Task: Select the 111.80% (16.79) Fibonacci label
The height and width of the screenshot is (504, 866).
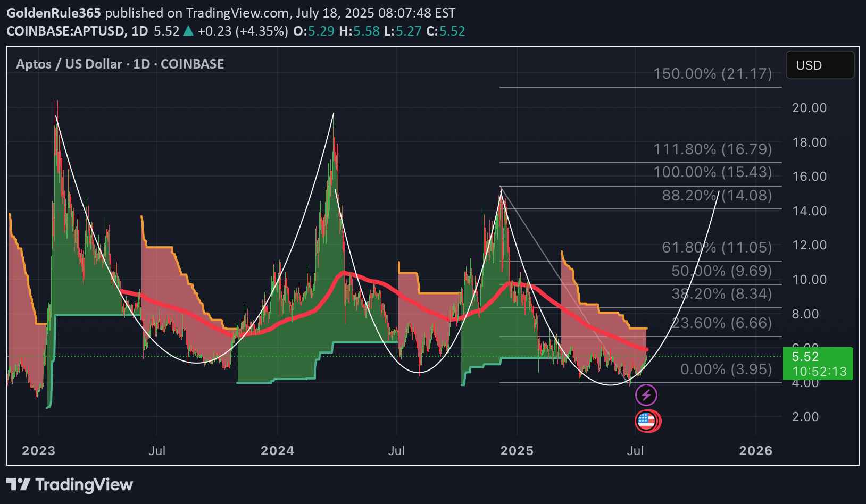Action: (x=713, y=149)
